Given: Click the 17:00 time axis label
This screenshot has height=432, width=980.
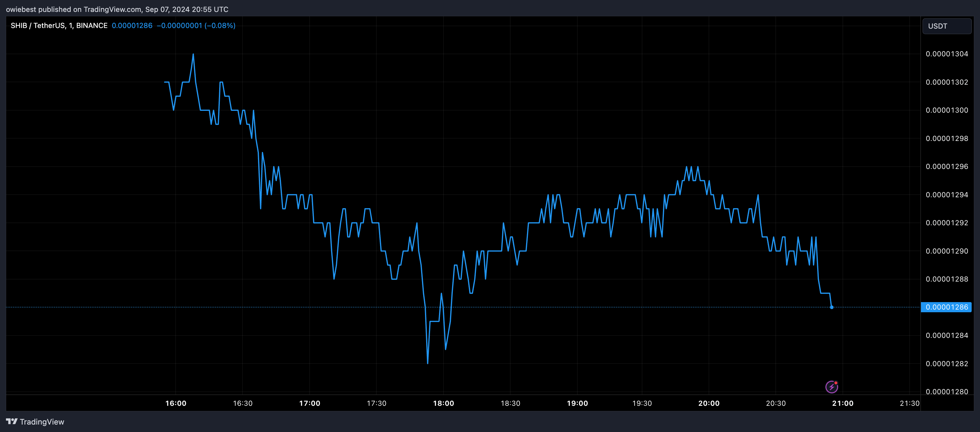Looking at the screenshot, I should [x=310, y=403].
